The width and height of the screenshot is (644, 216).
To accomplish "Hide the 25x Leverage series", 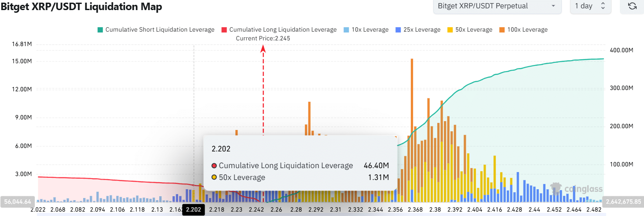I will coord(418,30).
